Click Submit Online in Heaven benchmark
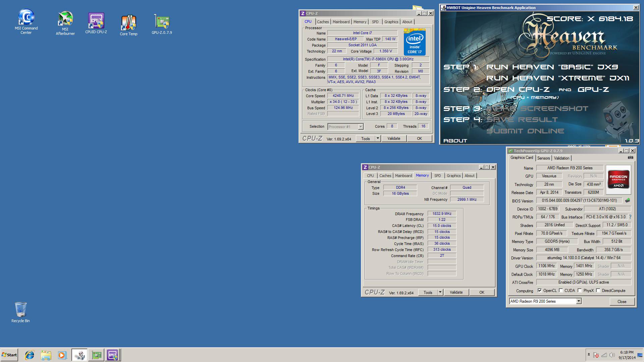Screen dimensions: 644x362 (x=525, y=131)
